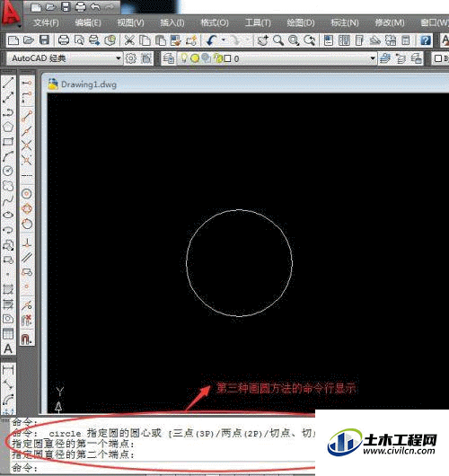Select the Gradient fill tool

[x=8, y=304]
